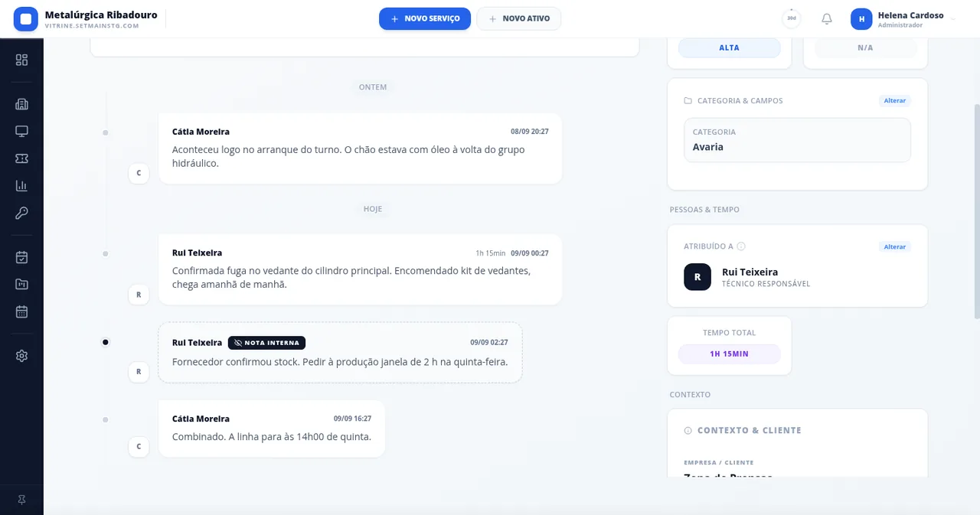980x515 pixels.
Task: Click the Pessoas & Tempo section heading
Action: click(x=704, y=210)
